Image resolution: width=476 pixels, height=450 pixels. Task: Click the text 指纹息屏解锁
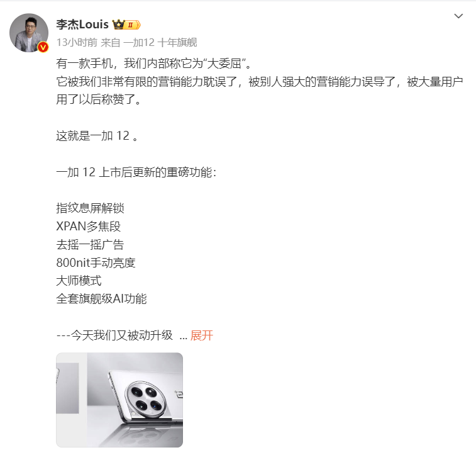click(x=90, y=208)
